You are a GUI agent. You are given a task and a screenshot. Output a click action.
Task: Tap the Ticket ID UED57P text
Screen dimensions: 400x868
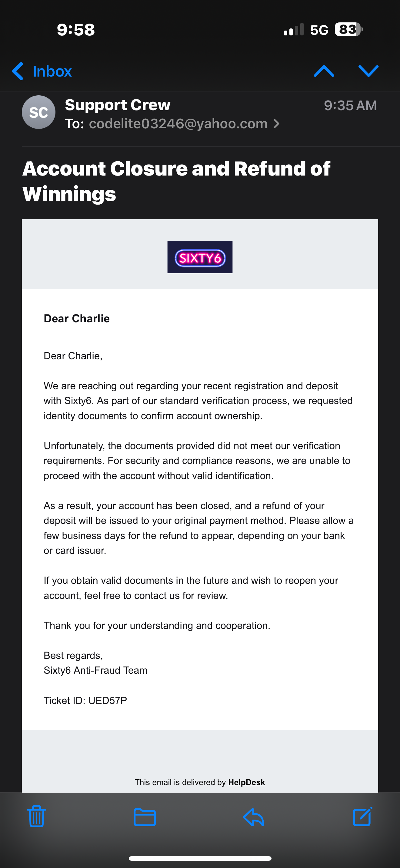coord(85,701)
